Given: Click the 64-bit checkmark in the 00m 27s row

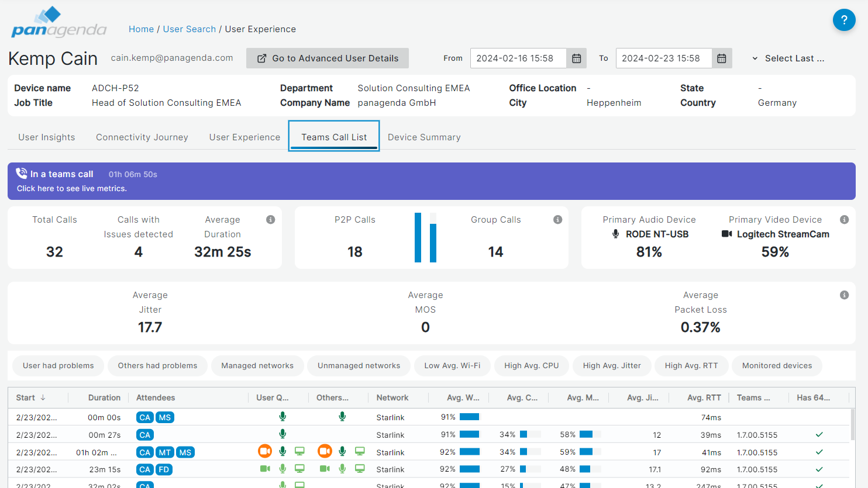Looking at the screenshot, I should [819, 435].
